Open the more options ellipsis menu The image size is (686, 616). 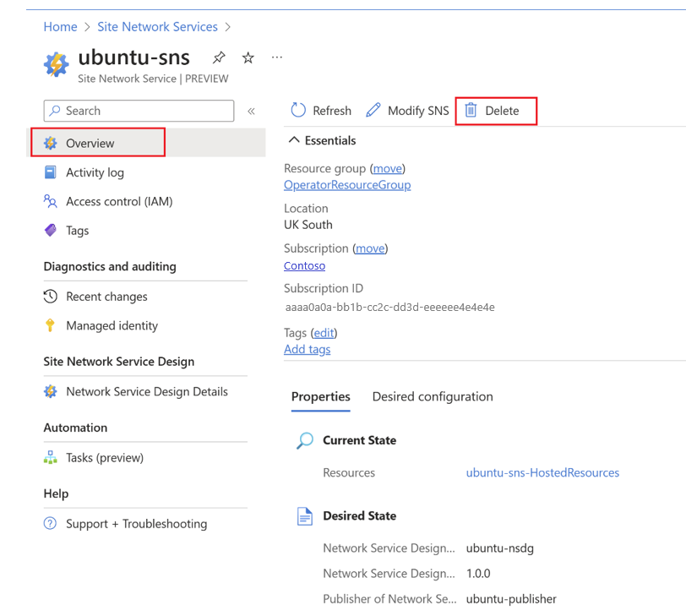tap(276, 58)
